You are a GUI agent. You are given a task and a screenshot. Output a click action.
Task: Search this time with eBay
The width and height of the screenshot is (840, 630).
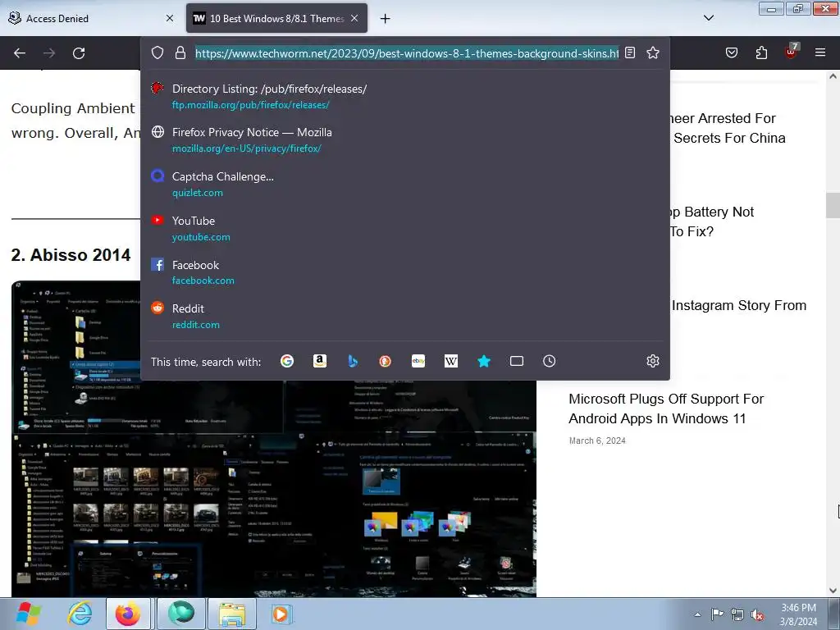(418, 361)
